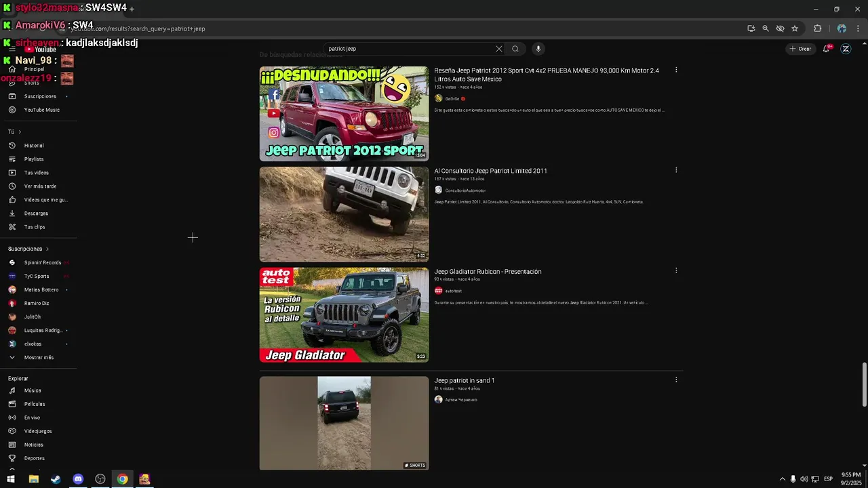Click the search magnifier button
The image size is (868, 488).
pos(515,49)
